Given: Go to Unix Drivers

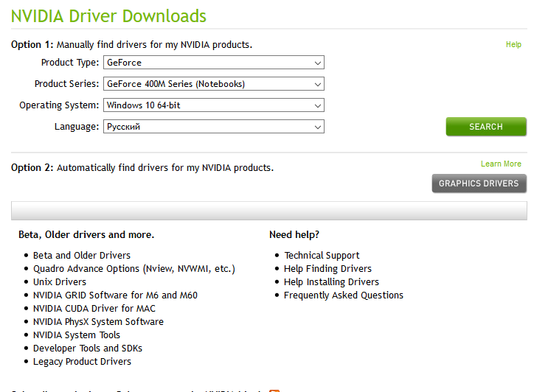Looking at the screenshot, I should coord(60,281).
